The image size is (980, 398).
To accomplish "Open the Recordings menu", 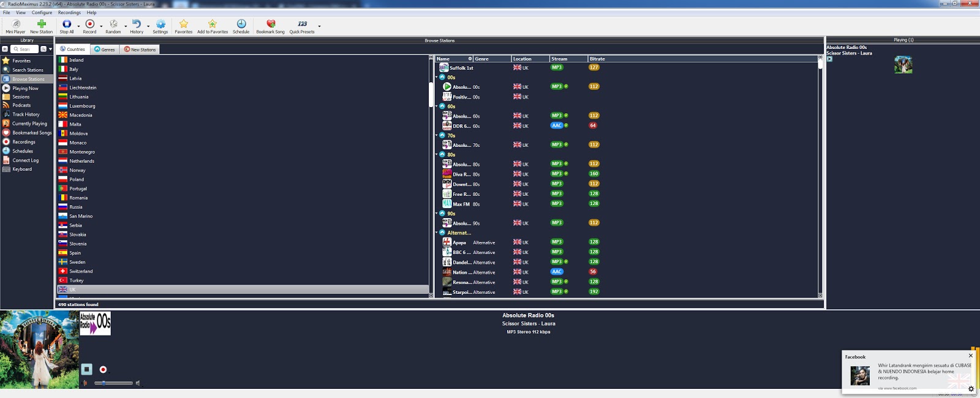I will point(69,12).
